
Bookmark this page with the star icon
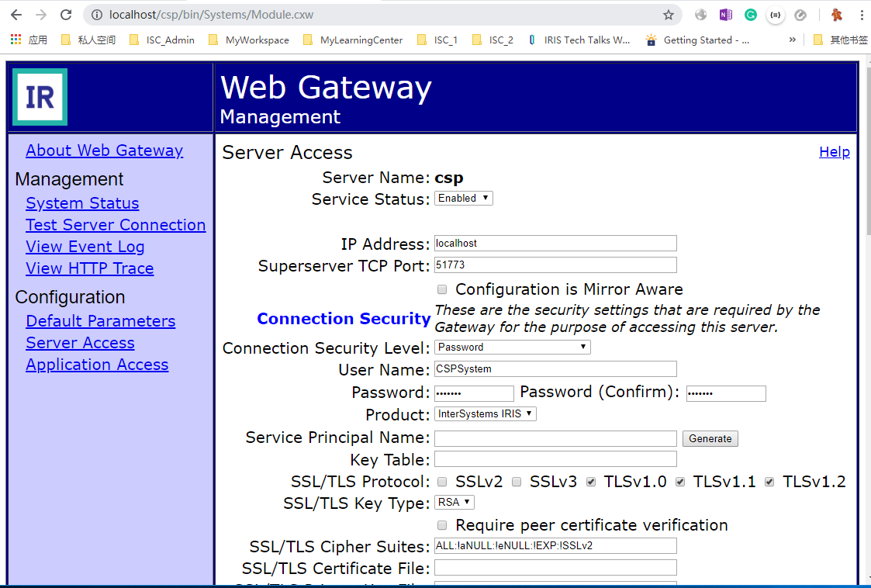668,15
